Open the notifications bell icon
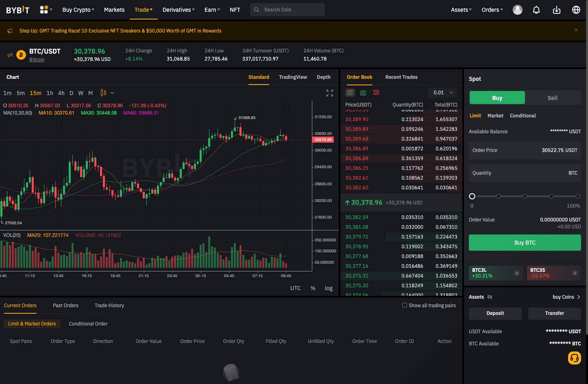The width and height of the screenshot is (588, 384). pos(536,10)
